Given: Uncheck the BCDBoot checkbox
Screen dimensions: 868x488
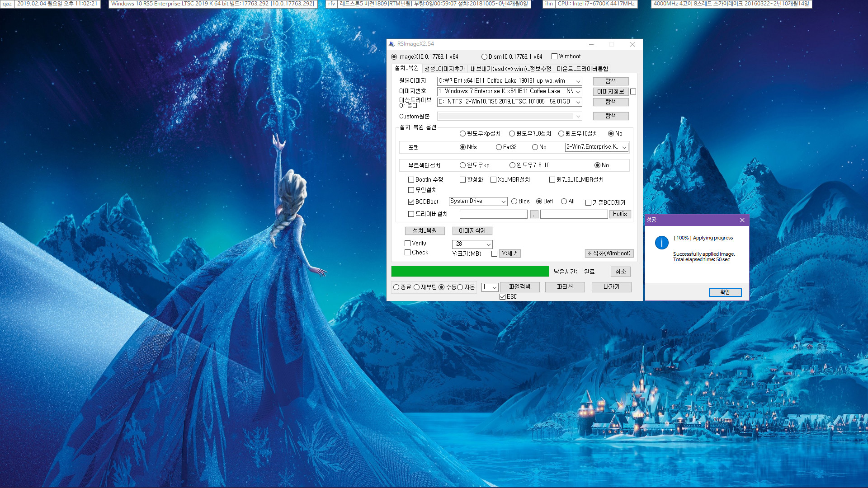Looking at the screenshot, I should click(411, 202).
